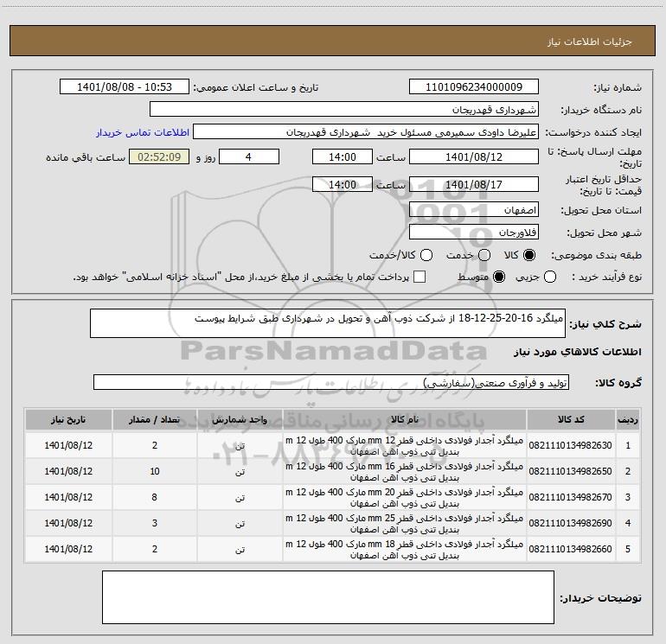Click the نام کالا column header

coord(405,419)
